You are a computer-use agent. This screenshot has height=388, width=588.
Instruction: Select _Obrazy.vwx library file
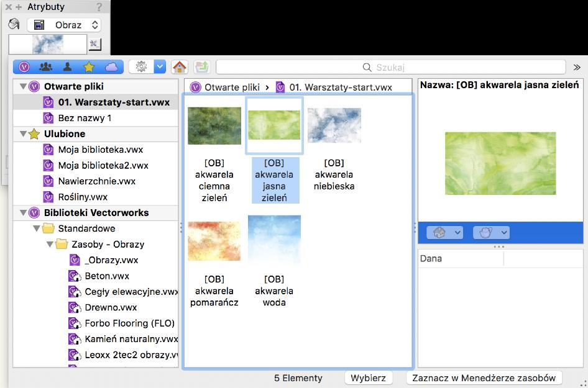pos(96,260)
